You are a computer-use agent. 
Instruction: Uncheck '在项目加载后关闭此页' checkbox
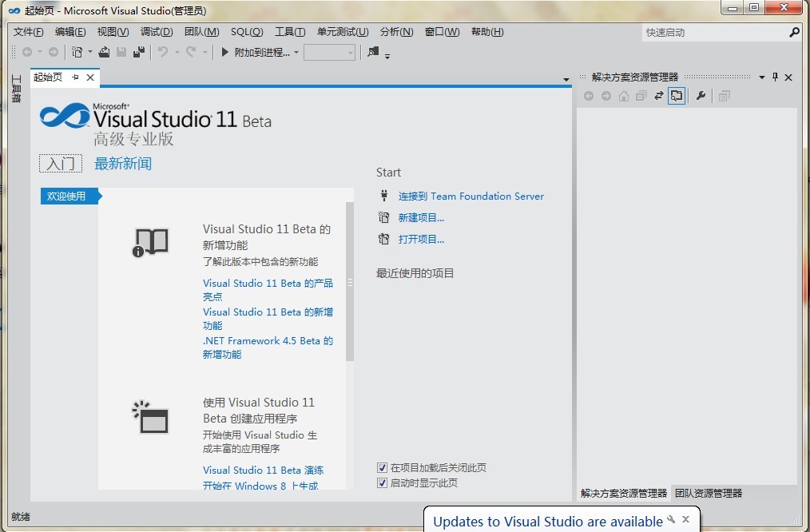pos(382,467)
